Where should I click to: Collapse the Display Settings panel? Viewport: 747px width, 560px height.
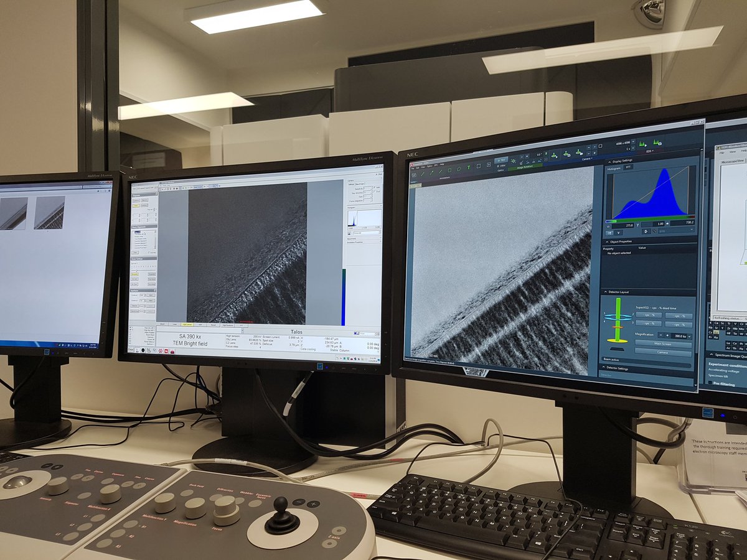[x=609, y=161]
